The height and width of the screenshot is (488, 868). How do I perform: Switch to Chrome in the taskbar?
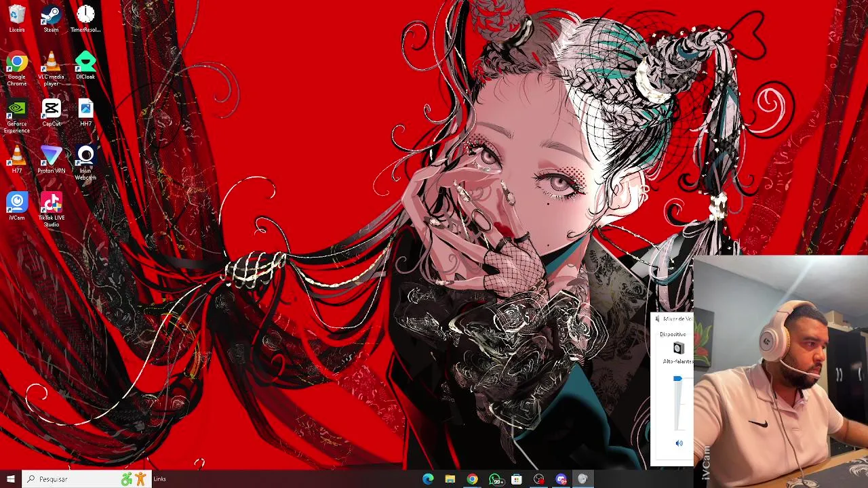click(472, 479)
